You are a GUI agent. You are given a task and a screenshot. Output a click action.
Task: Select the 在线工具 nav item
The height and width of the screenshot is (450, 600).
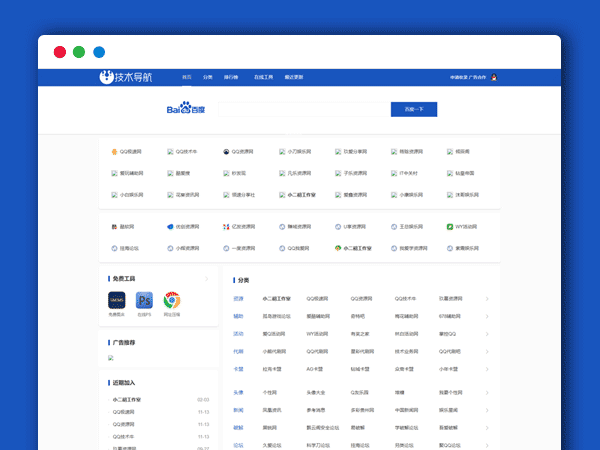point(263,77)
